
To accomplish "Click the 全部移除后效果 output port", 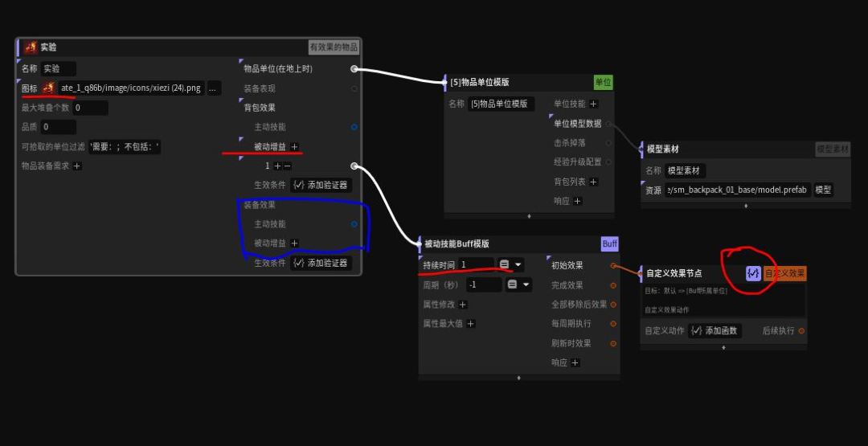I will click(613, 305).
